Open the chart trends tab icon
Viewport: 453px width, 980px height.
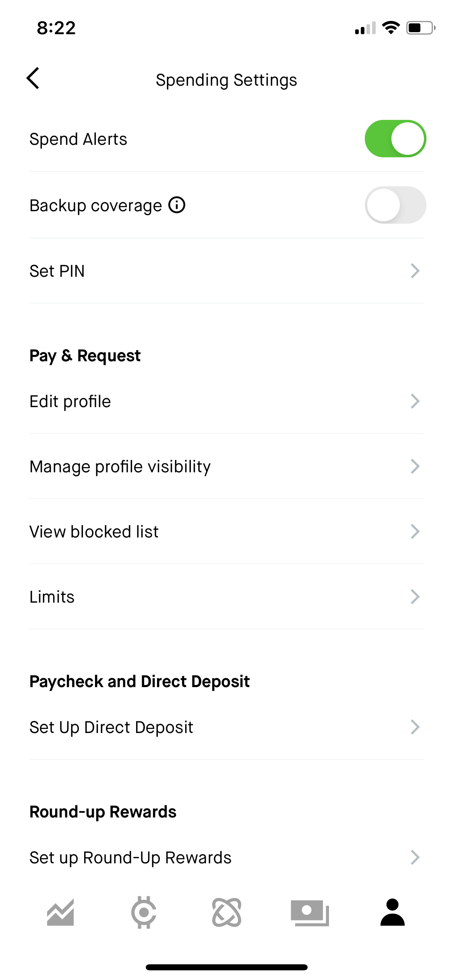coord(60,912)
